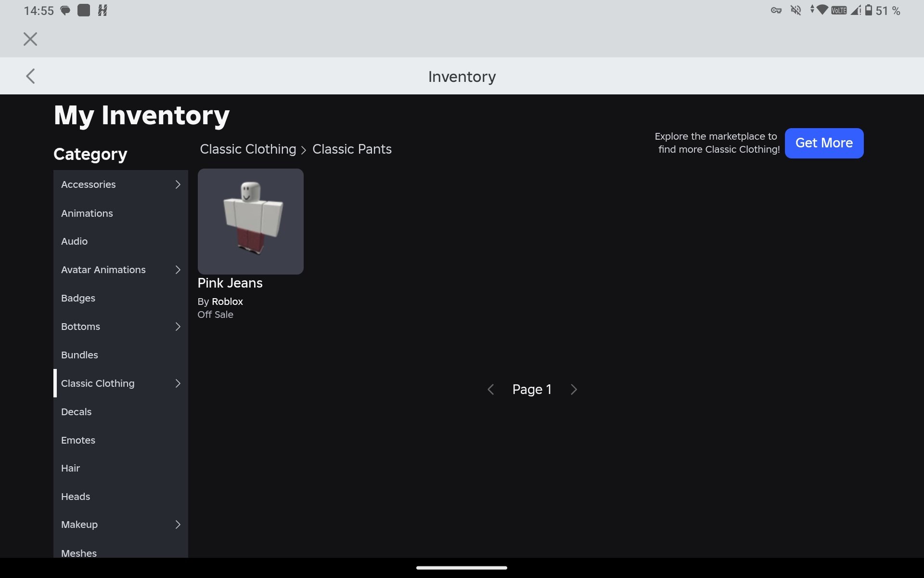Click the Get More button
Image resolution: width=924 pixels, height=578 pixels.
coord(824,143)
